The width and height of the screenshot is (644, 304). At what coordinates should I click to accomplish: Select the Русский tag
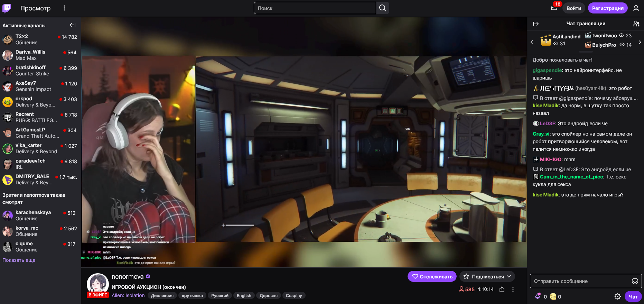coord(220,295)
